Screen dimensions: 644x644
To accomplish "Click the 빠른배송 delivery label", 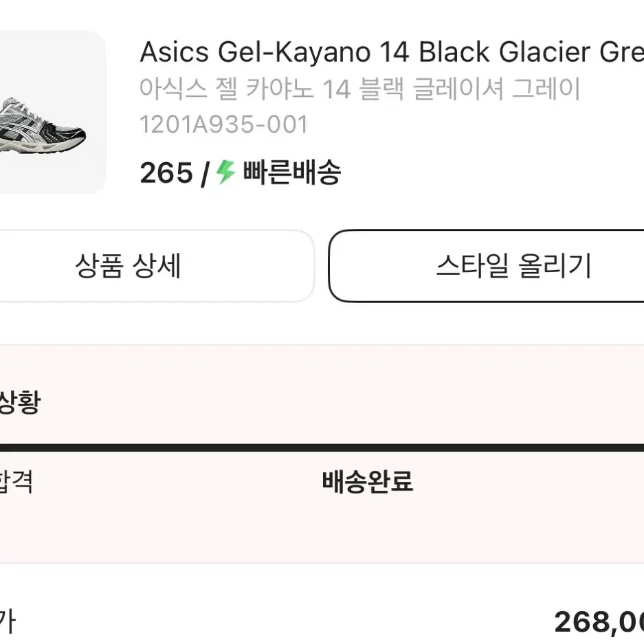I will [x=292, y=172].
